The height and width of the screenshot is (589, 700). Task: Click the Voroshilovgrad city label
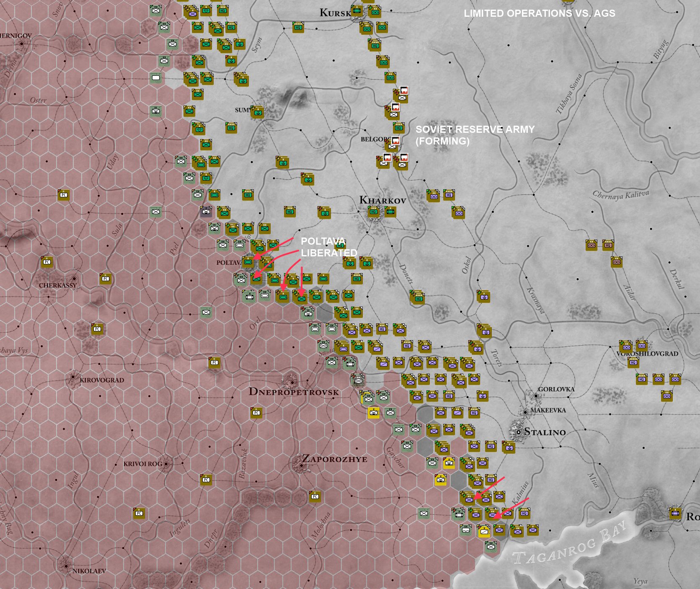647,354
